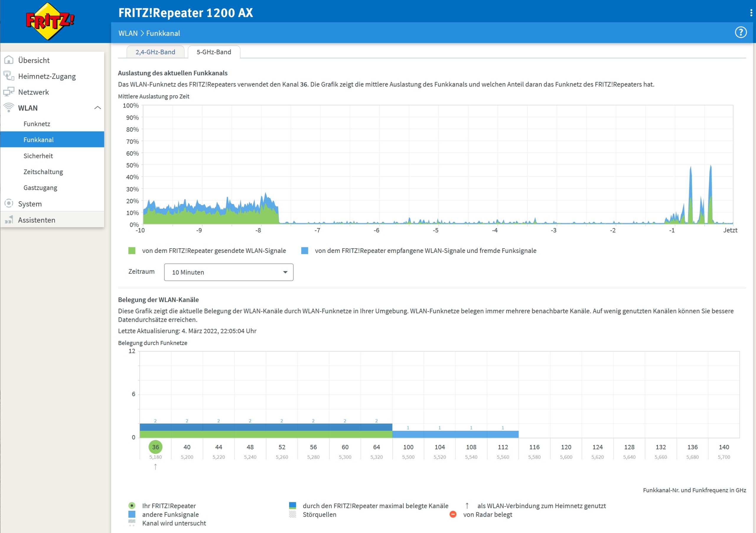Click the andere Funksignale blue swatch
The width and height of the screenshot is (756, 533).
[132, 514]
